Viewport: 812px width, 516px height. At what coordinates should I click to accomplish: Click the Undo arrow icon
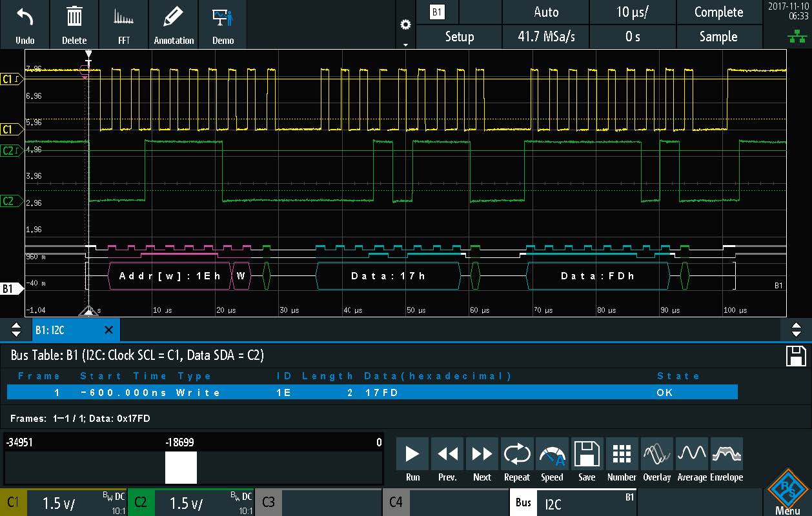click(x=25, y=24)
